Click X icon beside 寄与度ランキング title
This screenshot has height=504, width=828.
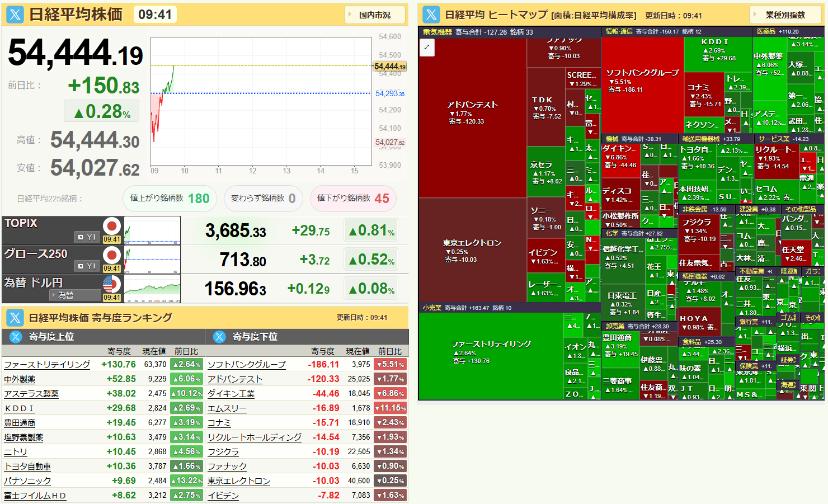pos(15,318)
